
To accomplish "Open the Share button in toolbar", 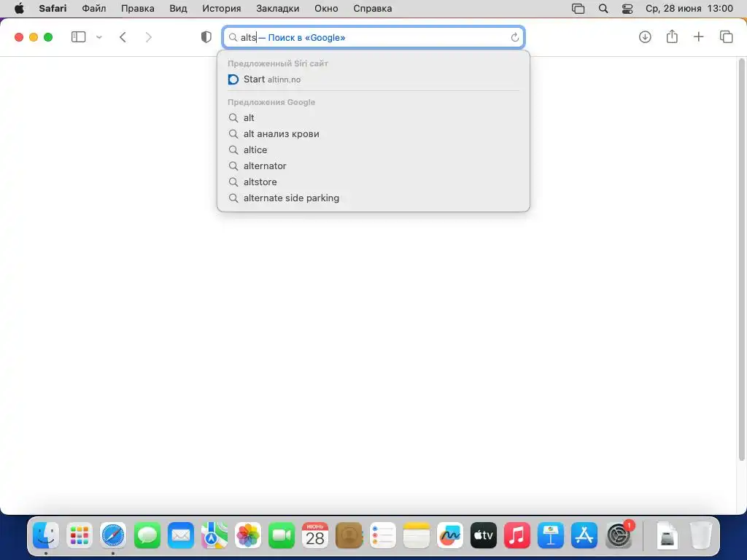I will tap(672, 36).
